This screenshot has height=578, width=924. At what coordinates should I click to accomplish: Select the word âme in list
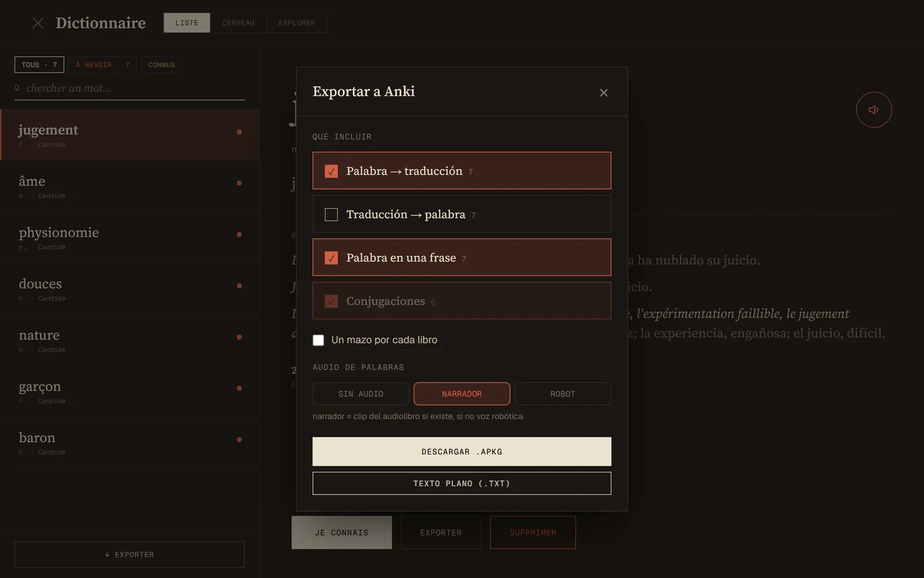[129, 186]
